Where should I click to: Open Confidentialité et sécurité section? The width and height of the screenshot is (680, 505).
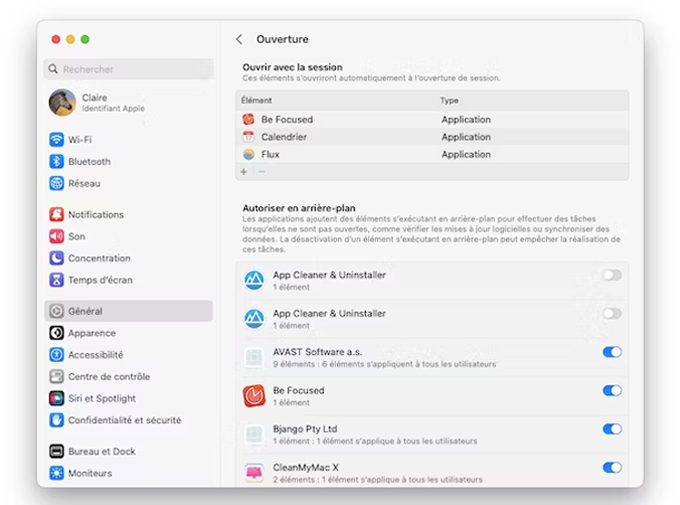coord(124,421)
